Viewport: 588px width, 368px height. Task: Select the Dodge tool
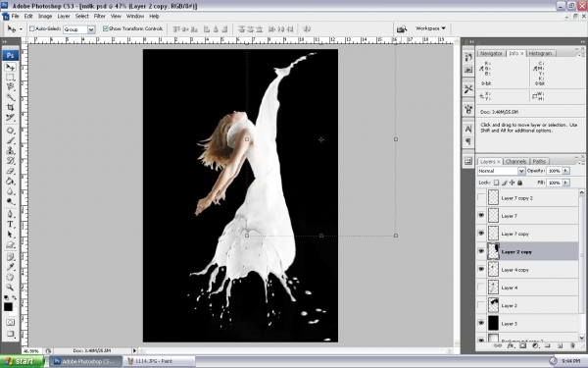click(x=10, y=201)
